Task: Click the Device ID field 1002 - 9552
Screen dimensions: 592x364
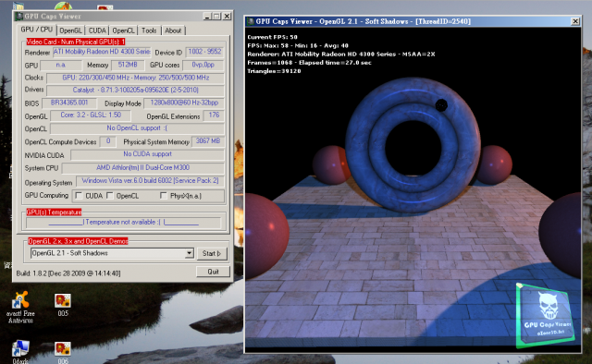Action: (204, 52)
